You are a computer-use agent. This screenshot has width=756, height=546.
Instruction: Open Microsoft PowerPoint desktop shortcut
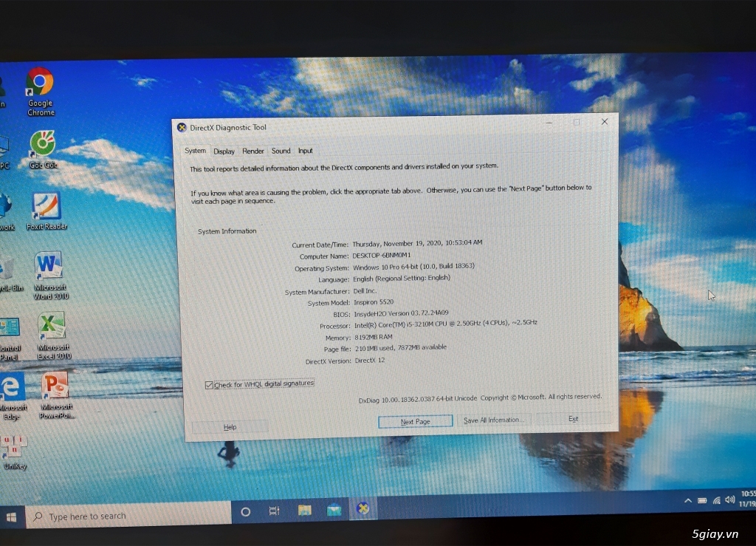(x=56, y=395)
